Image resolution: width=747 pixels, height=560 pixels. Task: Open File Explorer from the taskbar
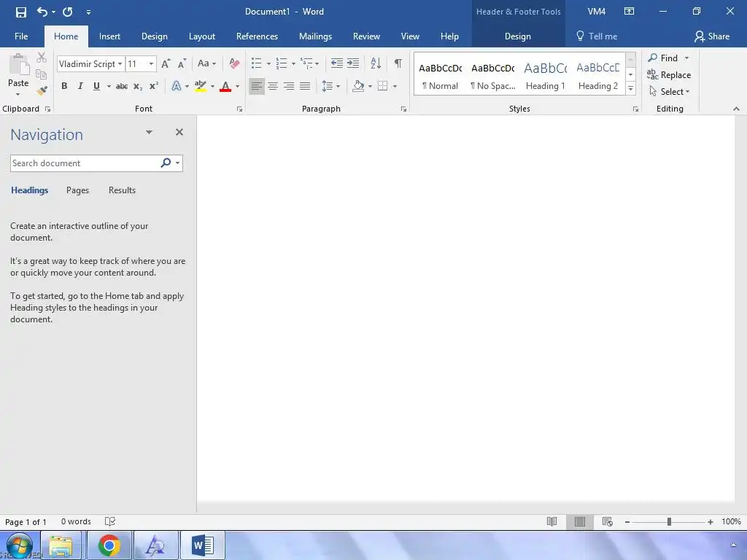[x=61, y=545]
